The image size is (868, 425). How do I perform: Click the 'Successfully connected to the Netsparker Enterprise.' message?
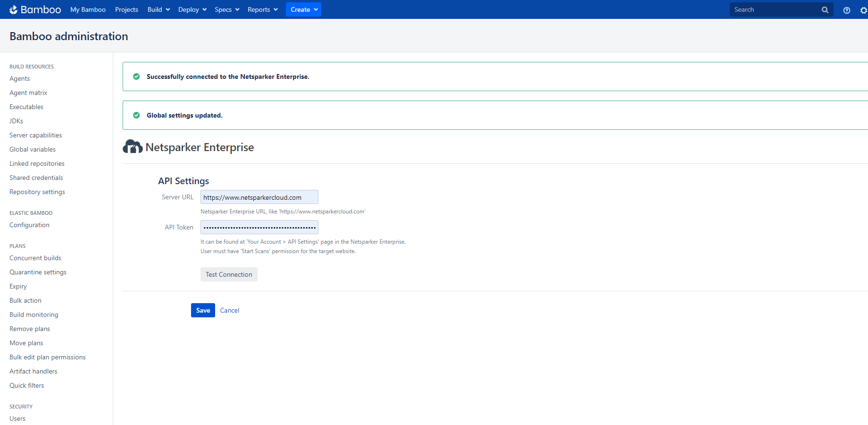click(x=228, y=76)
